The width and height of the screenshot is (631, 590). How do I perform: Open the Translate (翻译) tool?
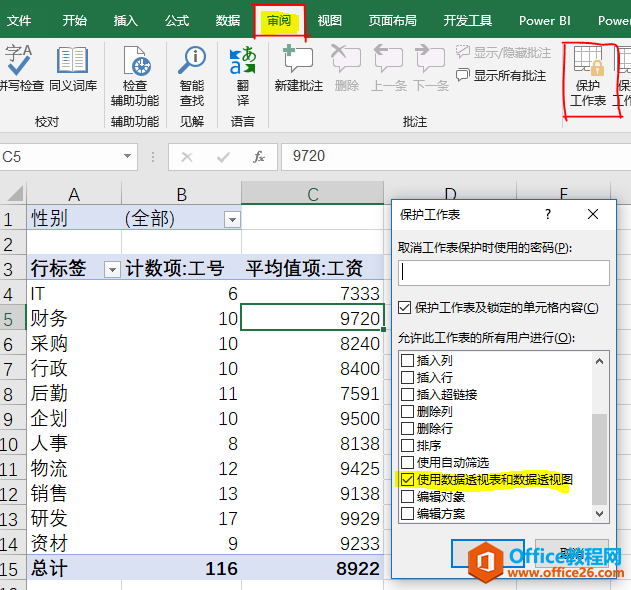tap(243, 76)
